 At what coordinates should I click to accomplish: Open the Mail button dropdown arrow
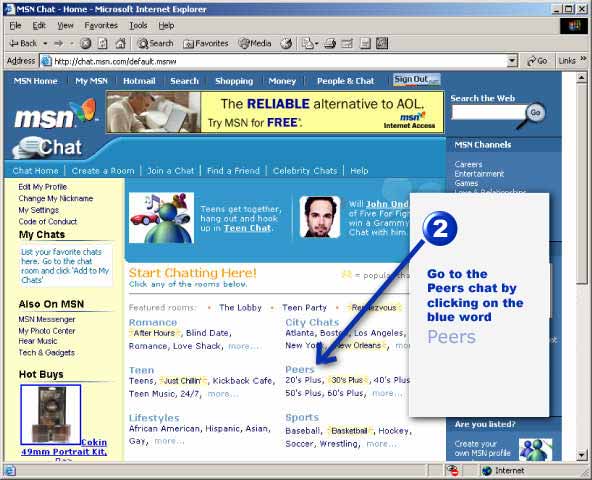316,44
